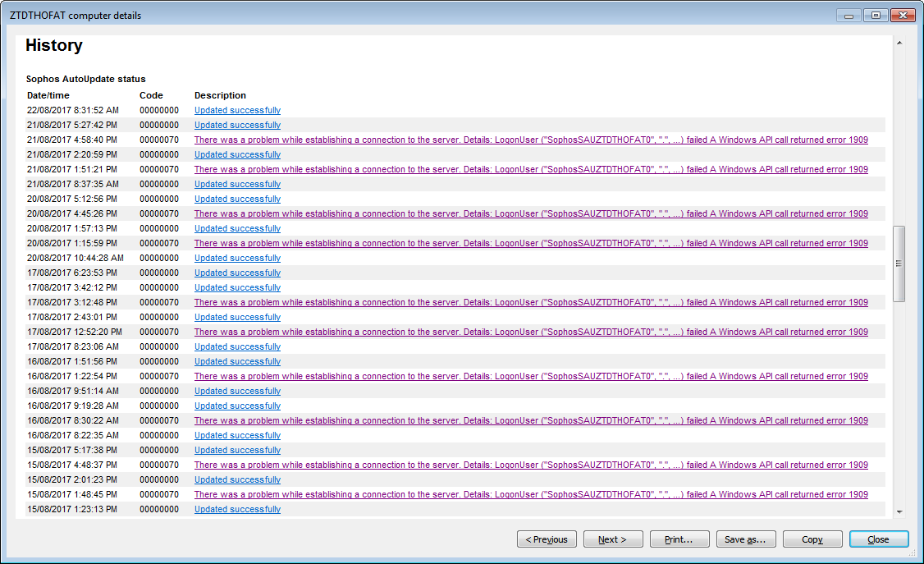Screen dimensions: 924x564
Task: Select the date 15/08/2017 1:23:13 PM
Action: (72, 509)
